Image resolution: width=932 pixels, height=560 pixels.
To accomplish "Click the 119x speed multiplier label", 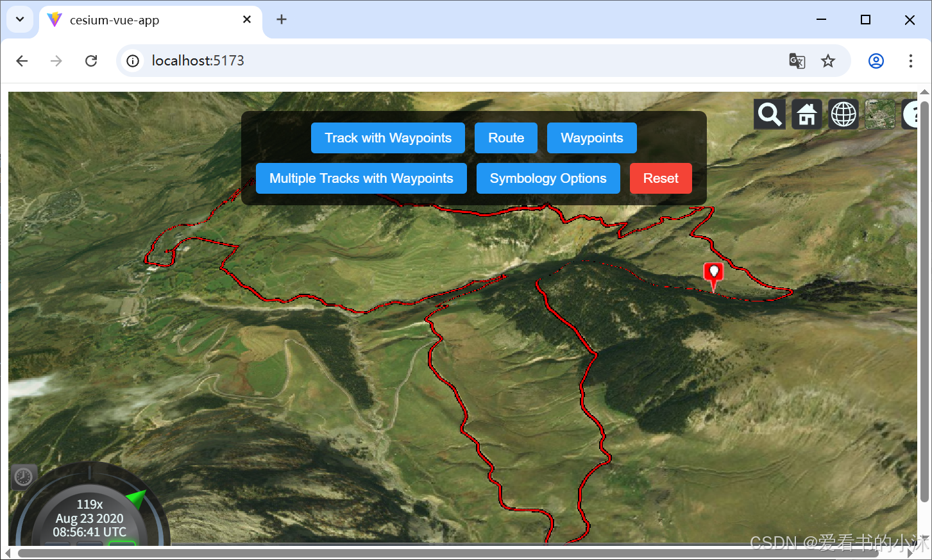I will click(x=90, y=504).
